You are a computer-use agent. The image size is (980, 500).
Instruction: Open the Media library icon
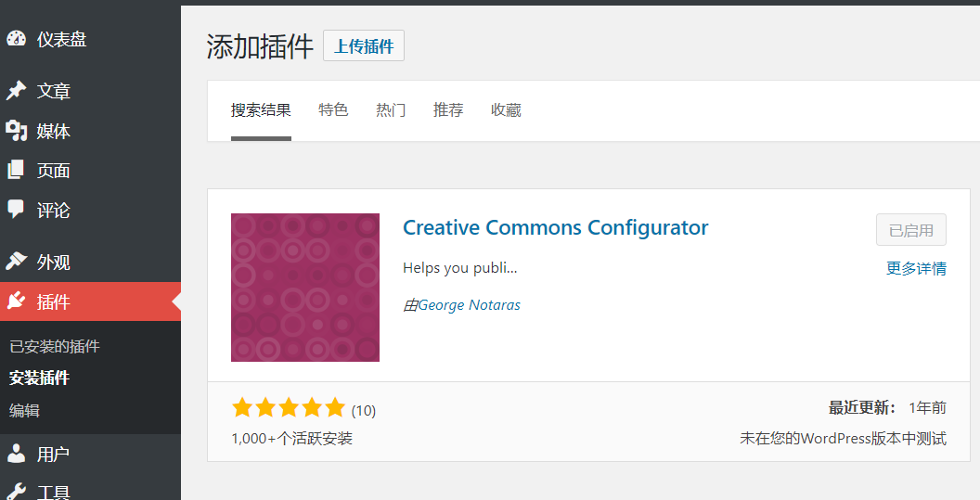[16, 131]
